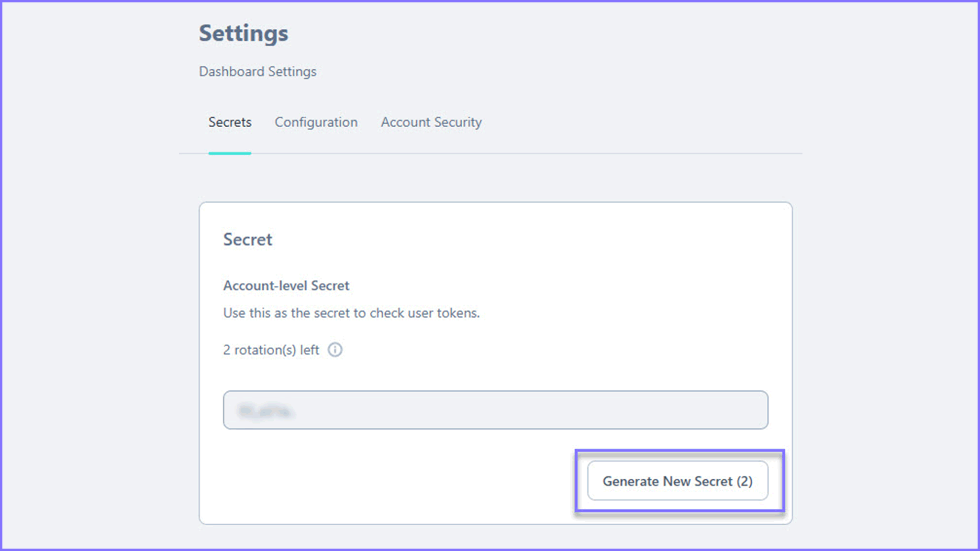This screenshot has height=551, width=980.
Task: Click the blurred secret text
Action: pos(265,411)
